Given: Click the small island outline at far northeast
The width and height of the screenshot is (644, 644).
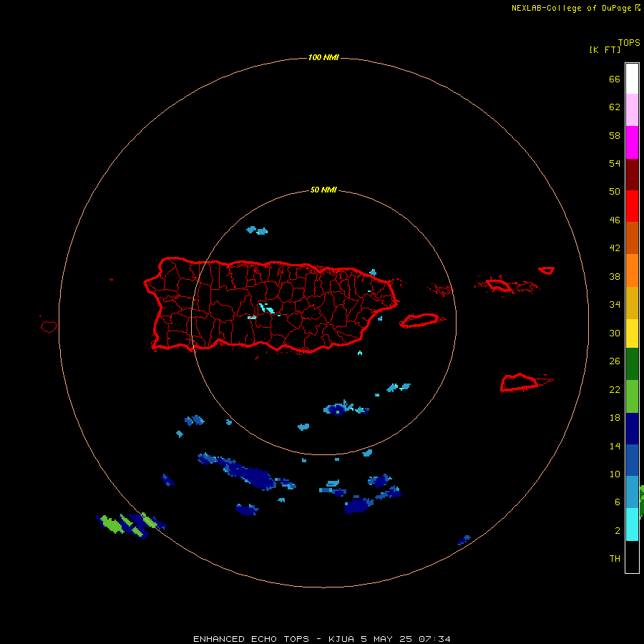Looking at the screenshot, I should coord(546,270).
